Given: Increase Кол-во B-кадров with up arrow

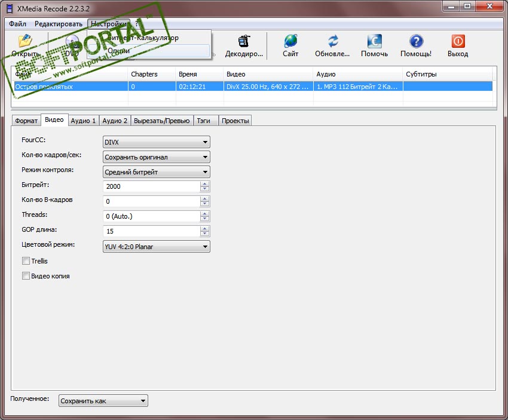Looking at the screenshot, I should (205, 199).
